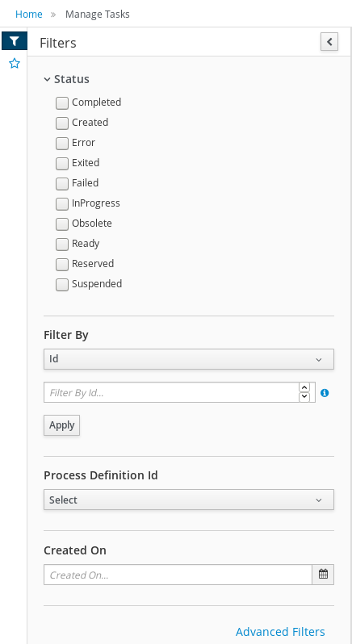Image resolution: width=352 pixels, height=644 pixels.
Task: Open saved filters star icon
Action: coord(15,63)
